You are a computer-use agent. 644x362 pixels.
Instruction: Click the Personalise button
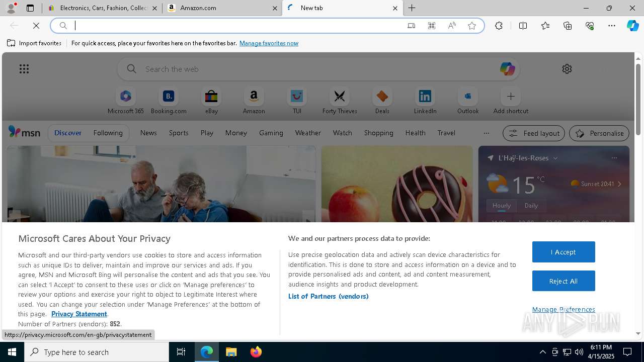pos(599,133)
